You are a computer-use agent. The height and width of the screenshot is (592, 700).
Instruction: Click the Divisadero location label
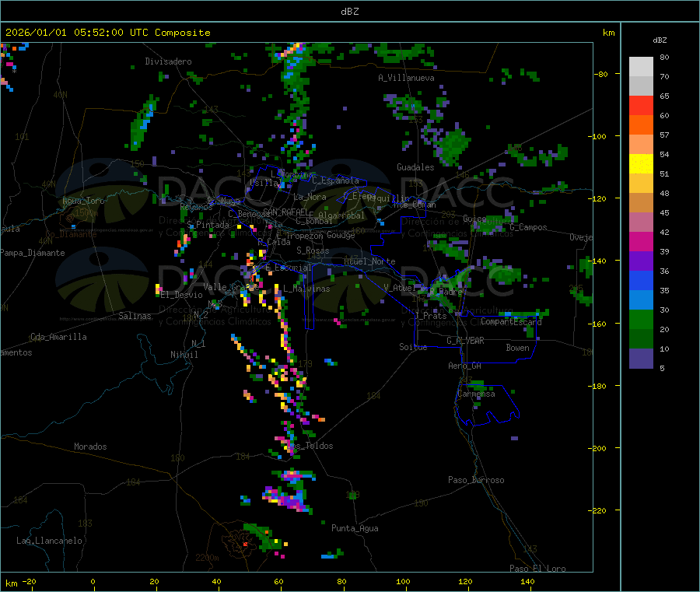coord(168,61)
